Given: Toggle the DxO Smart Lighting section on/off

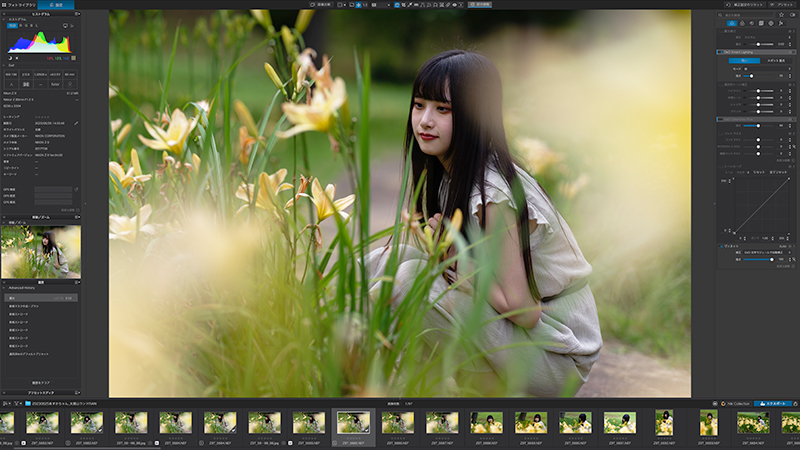Looking at the screenshot, I should click(x=721, y=52).
